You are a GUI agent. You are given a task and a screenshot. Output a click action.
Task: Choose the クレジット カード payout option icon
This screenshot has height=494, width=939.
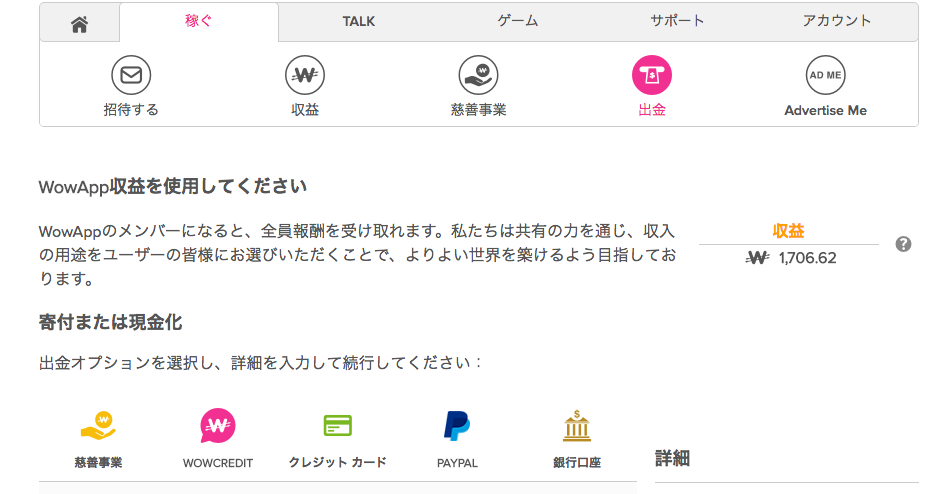point(338,426)
